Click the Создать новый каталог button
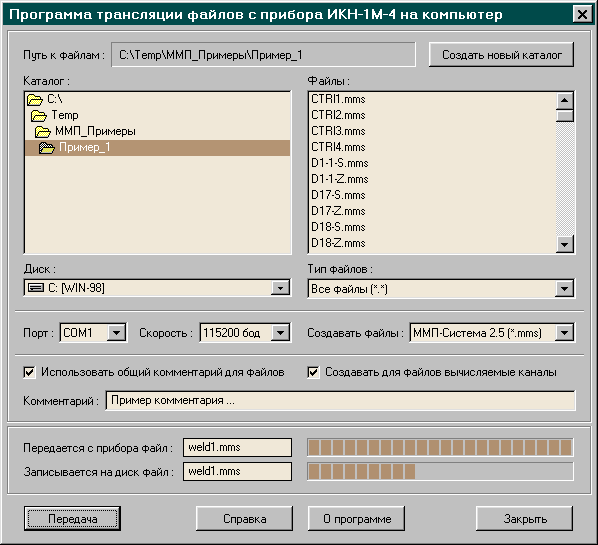 [502, 55]
